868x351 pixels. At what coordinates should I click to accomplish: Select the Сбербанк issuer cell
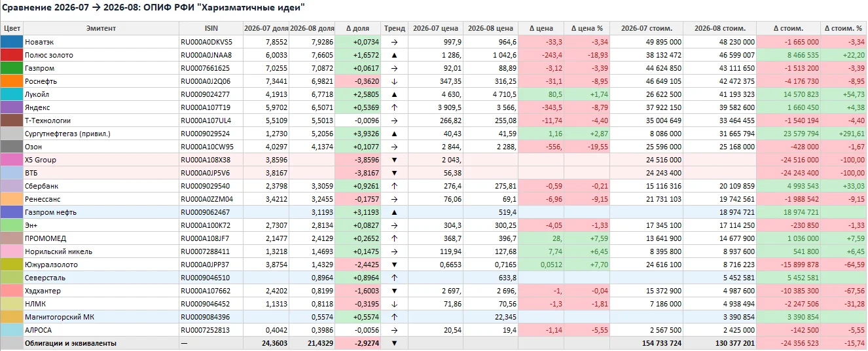[x=101, y=186]
